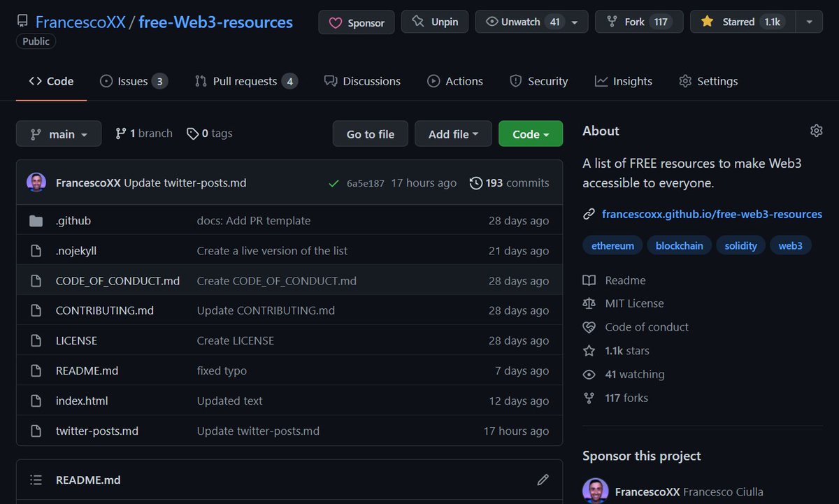Open the green Code dropdown button
The height and width of the screenshot is (504, 839).
[531, 134]
